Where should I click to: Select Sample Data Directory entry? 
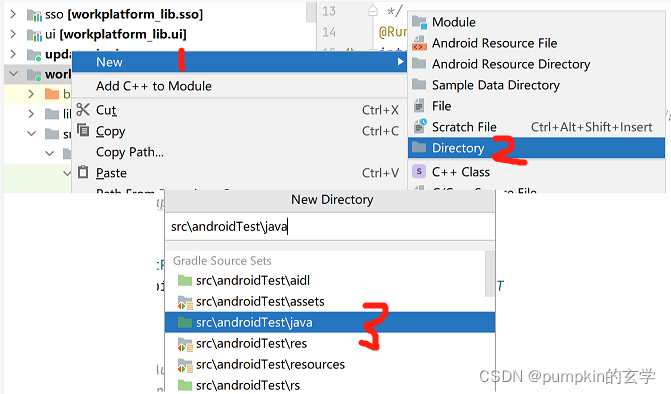[537, 85]
